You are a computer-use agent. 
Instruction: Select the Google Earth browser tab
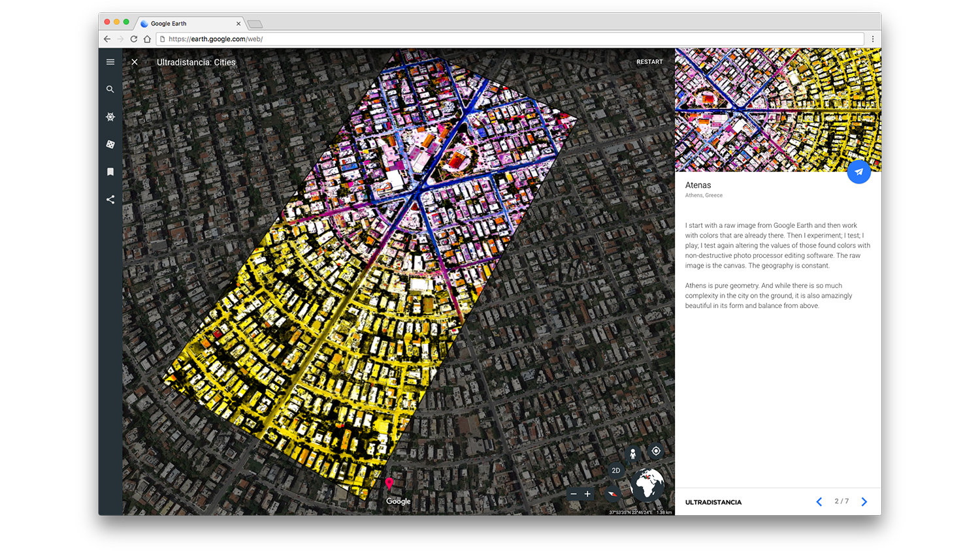tap(189, 24)
